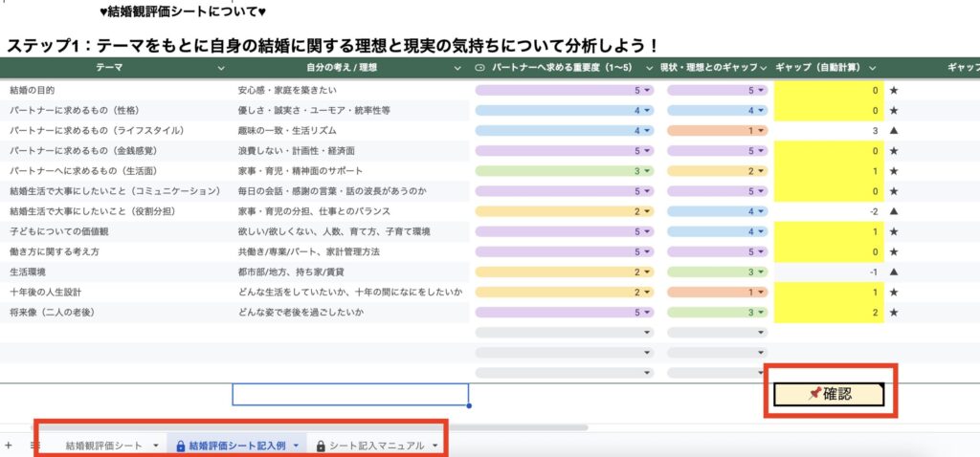Click the lock icon on 結婚評価シート記入例 tab

(181, 446)
